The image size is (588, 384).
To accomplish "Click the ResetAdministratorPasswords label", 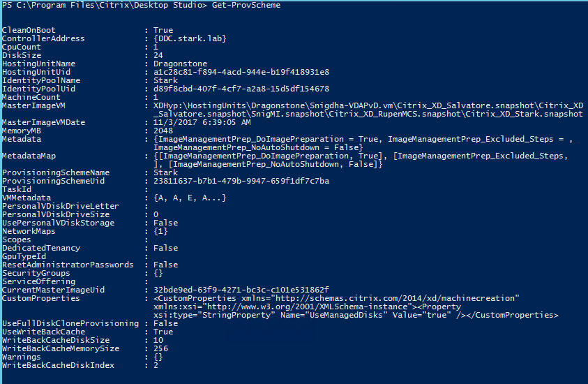I will pos(68,265).
